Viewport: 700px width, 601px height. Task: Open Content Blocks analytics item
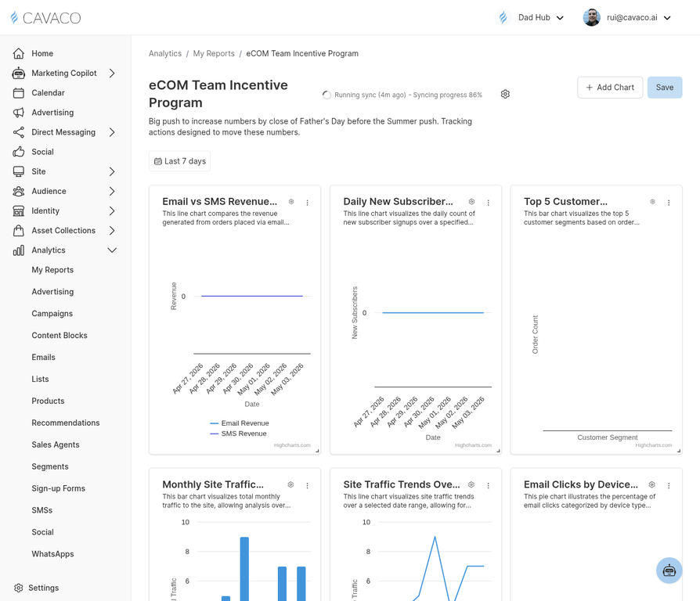(60, 336)
